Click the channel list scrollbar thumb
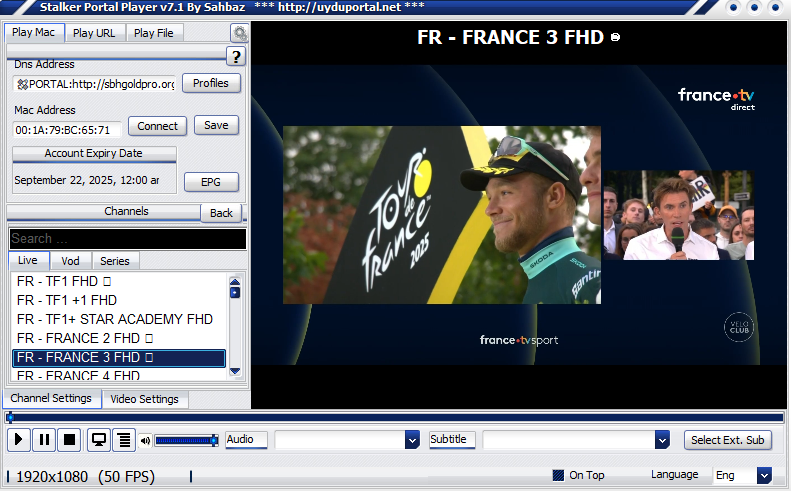The image size is (791, 491). [x=235, y=293]
